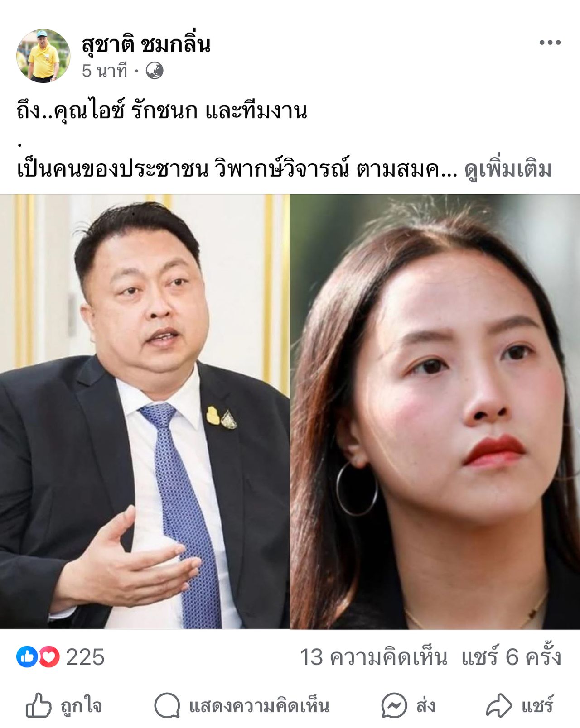Tap the thumbs-up Like icon
Viewport: 580px width, 728px height.
[39, 705]
